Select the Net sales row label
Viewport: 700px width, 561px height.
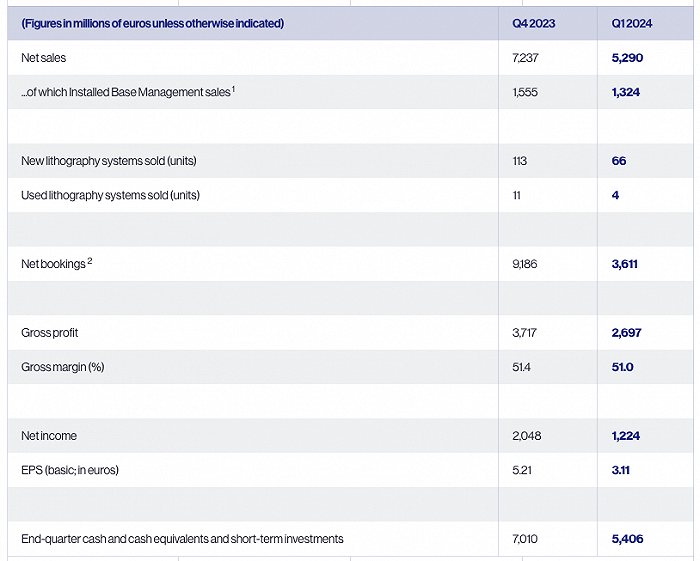43,58
